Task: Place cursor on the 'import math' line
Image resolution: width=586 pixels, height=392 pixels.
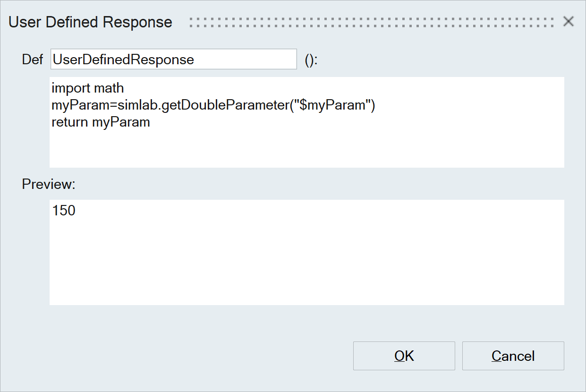Action: [x=87, y=88]
